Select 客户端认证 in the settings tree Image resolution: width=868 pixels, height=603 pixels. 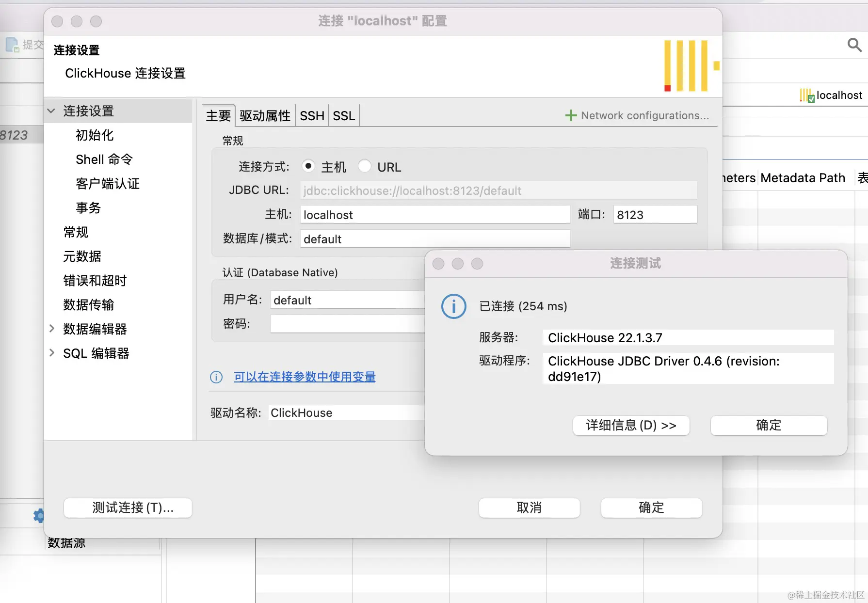click(108, 184)
